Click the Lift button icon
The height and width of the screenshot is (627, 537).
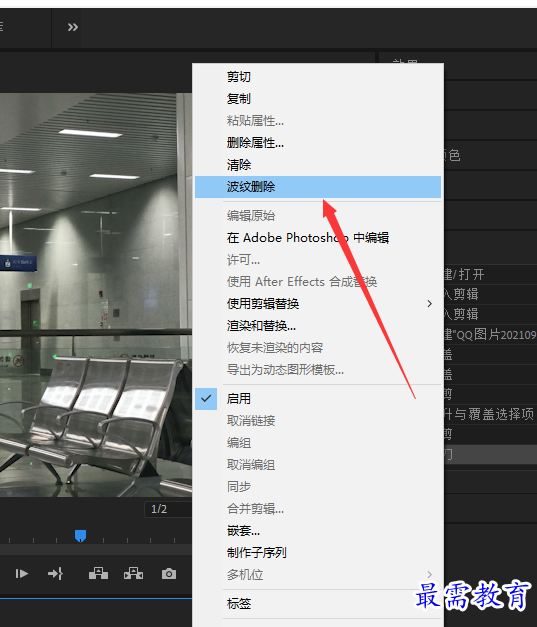[x=98, y=573]
